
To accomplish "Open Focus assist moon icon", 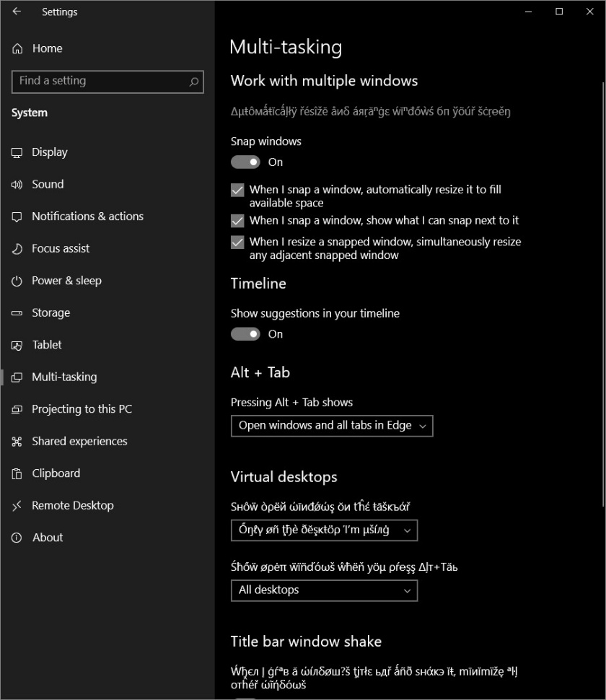I will (17, 249).
